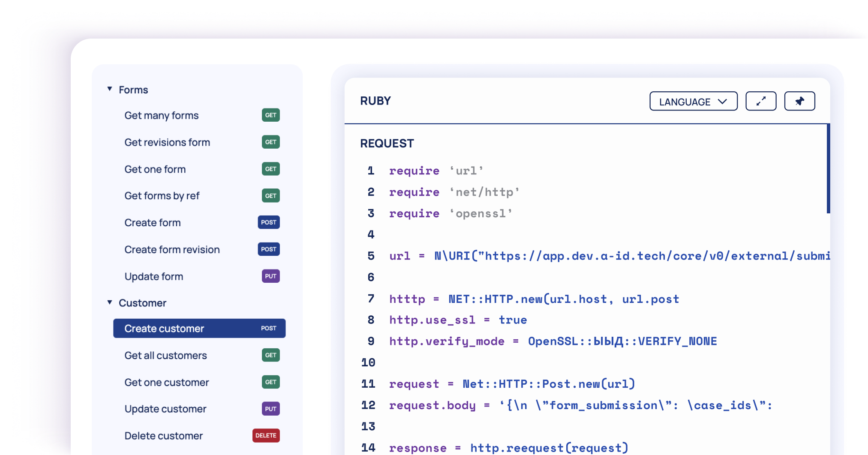The width and height of the screenshot is (868, 455).
Task: Click the GET badge beside Get many forms
Action: [270, 115]
